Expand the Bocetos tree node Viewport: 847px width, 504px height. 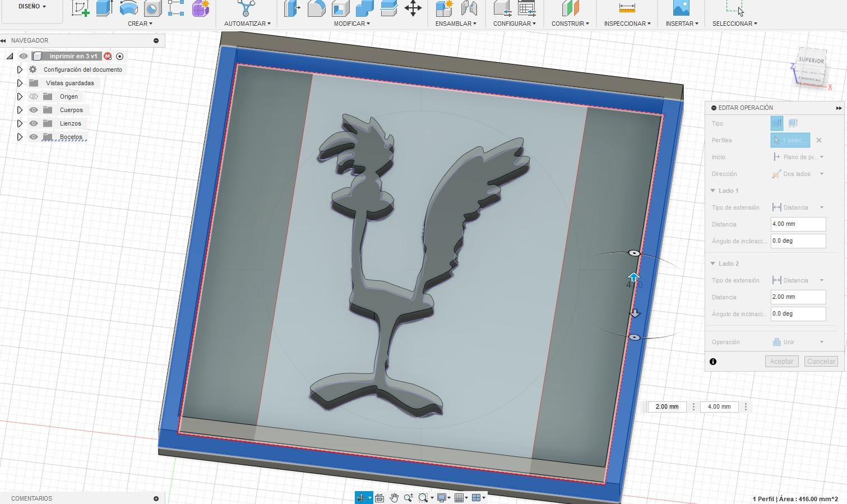coord(20,137)
